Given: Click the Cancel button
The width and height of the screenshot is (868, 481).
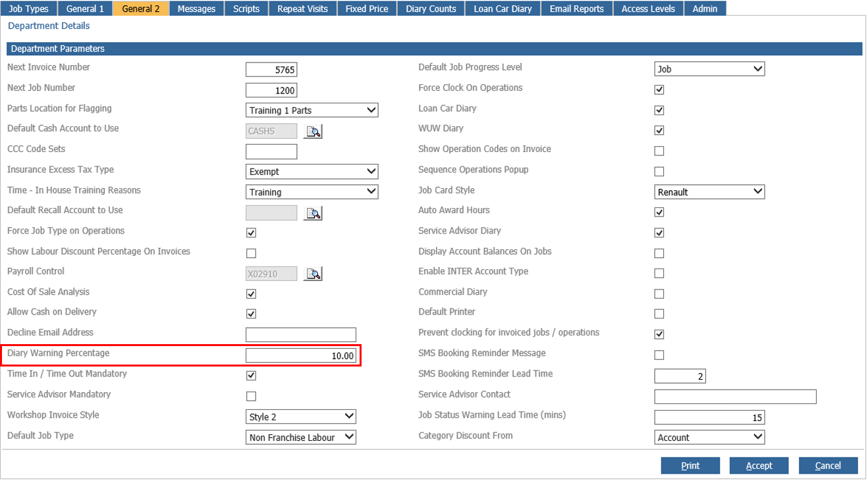Looking at the screenshot, I should [x=828, y=465].
